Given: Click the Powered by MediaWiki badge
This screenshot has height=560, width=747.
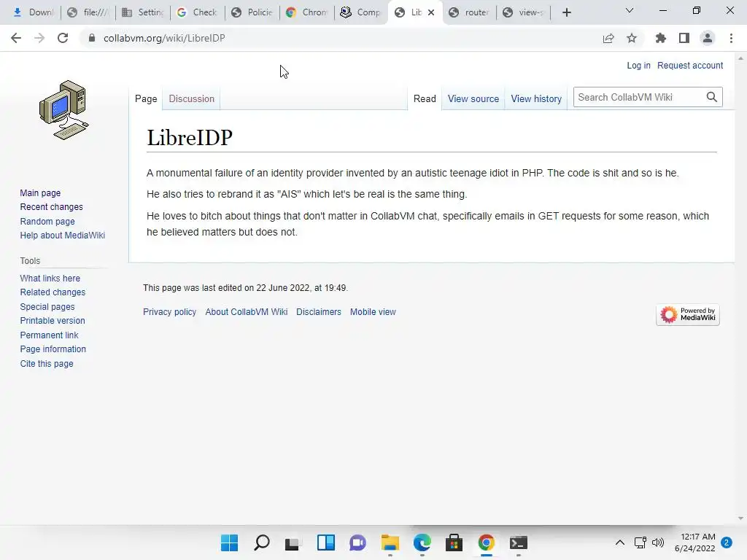Looking at the screenshot, I should [x=687, y=314].
